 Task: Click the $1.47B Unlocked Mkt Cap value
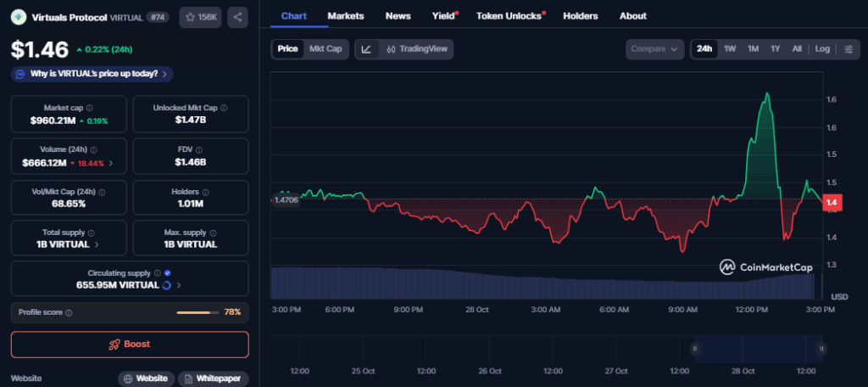click(191, 120)
